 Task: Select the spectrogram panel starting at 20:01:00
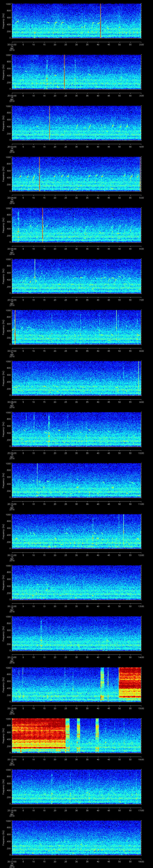point(76,21)
